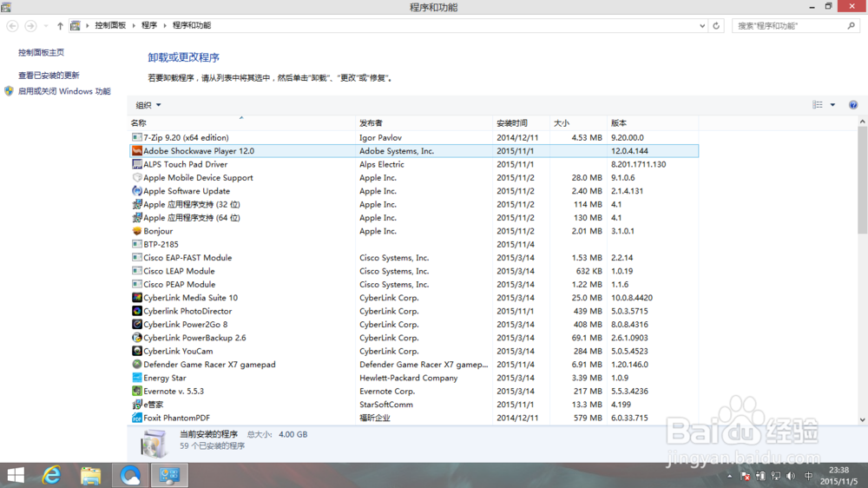Screen dimensions: 868x488
Task: Click the refresh button beside address bar
Action: [x=716, y=25]
